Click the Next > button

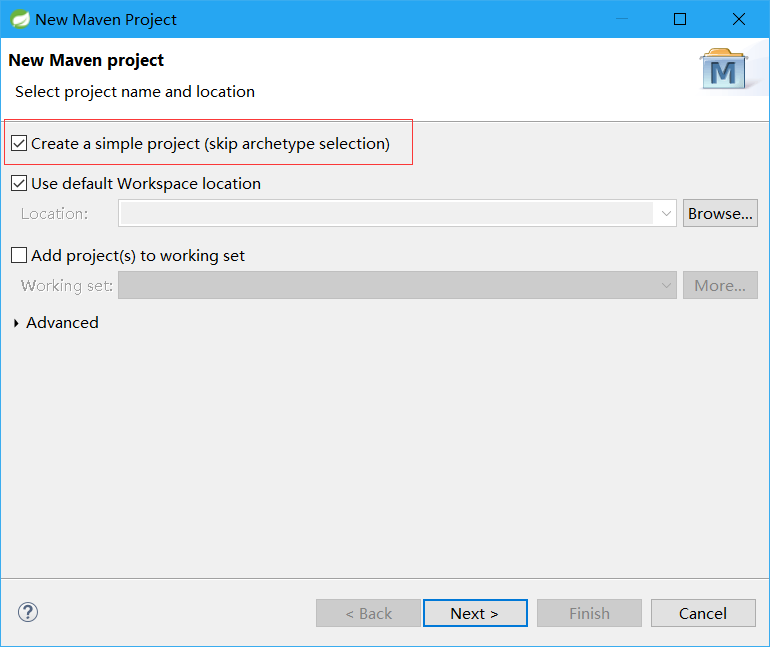click(x=475, y=613)
